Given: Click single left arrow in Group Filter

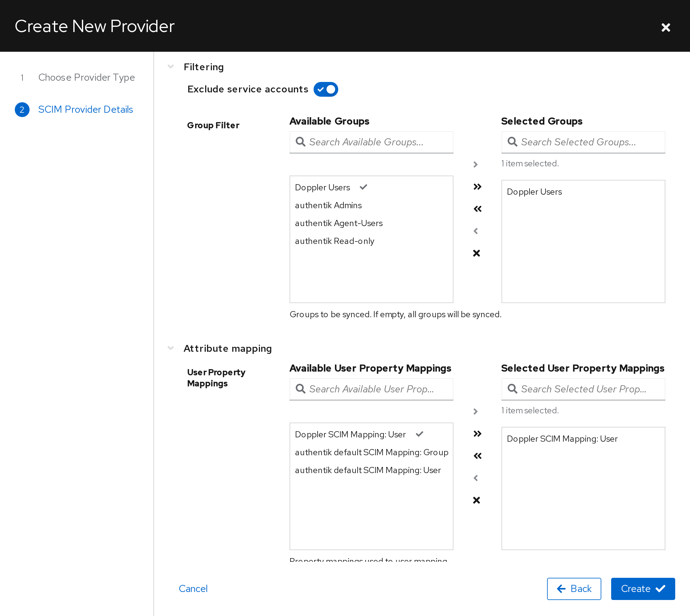Looking at the screenshot, I should tap(476, 231).
